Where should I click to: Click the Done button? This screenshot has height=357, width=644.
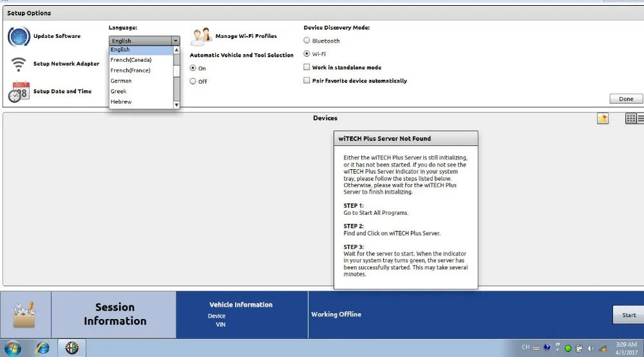click(626, 99)
